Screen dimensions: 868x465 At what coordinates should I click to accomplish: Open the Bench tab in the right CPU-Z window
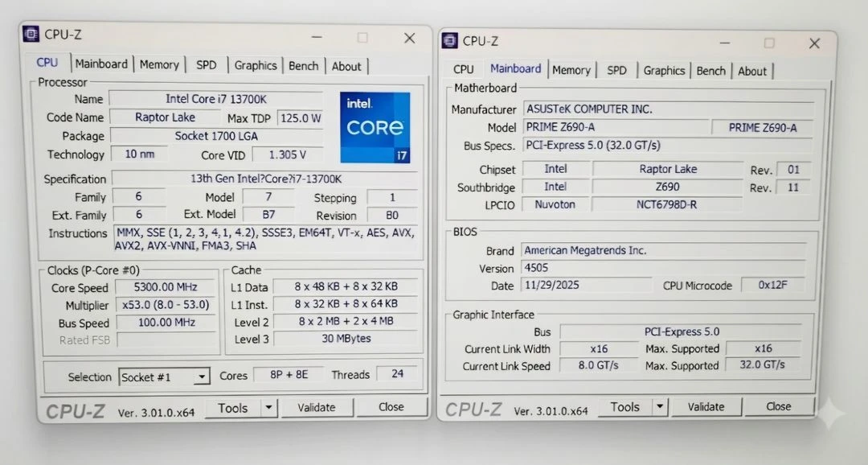coord(710,71)
